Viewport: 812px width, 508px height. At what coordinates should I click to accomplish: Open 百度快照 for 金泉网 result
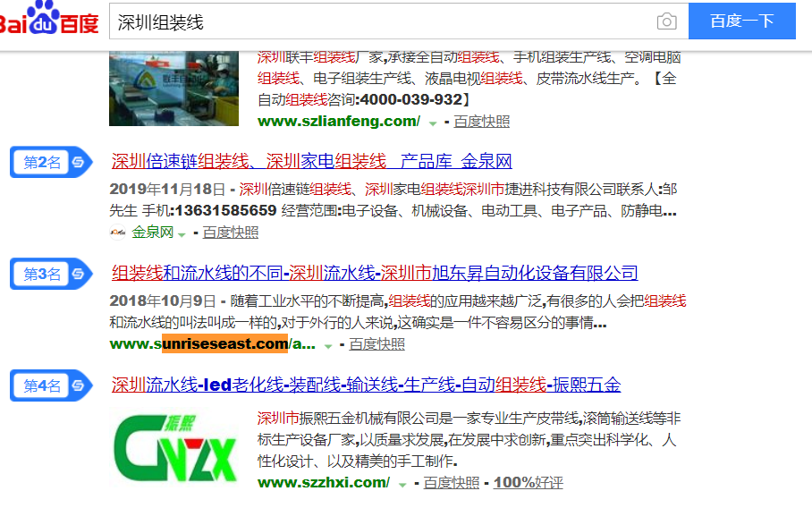tap(231, 233)
